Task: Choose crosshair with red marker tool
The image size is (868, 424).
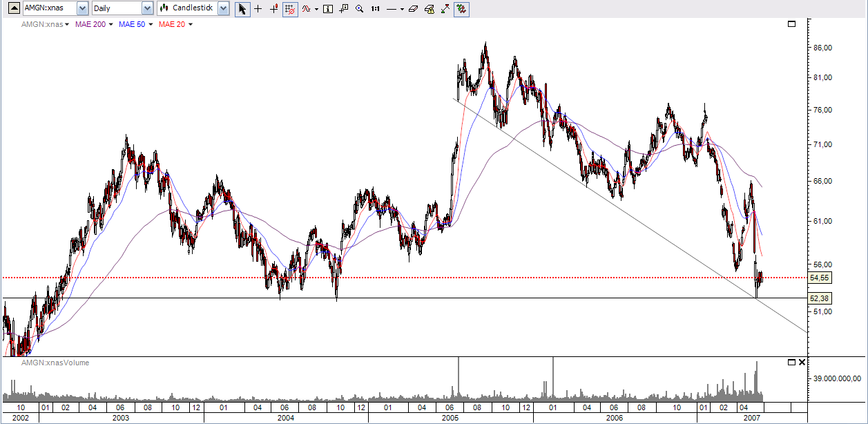Action: [274, 9]
